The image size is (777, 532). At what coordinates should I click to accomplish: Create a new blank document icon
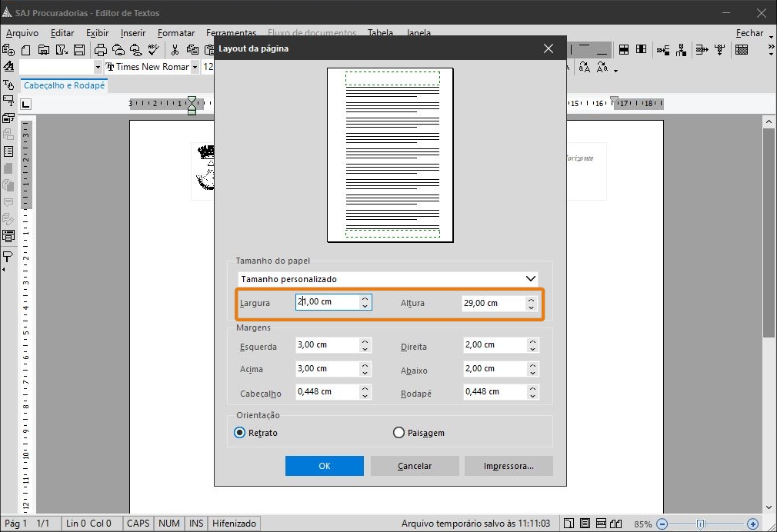coord(26,50)
